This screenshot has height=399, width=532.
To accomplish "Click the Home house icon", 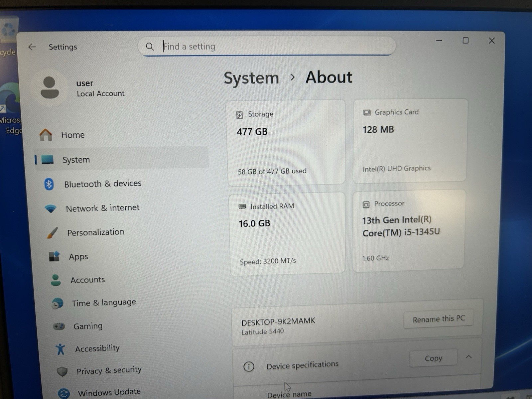I will point(46,135).
